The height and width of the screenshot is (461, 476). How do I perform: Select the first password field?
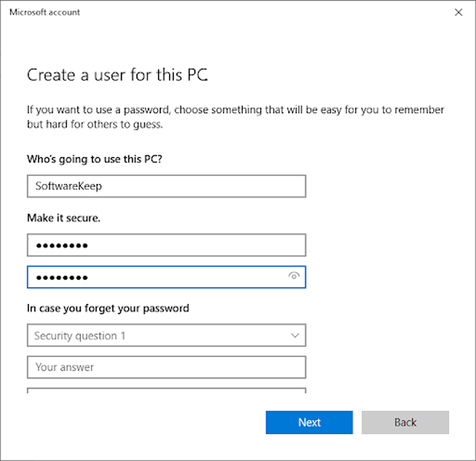(167, 245)
